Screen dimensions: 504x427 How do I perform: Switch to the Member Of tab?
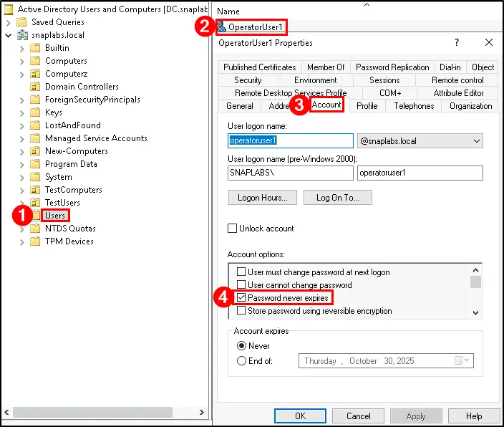coord(326,67)
